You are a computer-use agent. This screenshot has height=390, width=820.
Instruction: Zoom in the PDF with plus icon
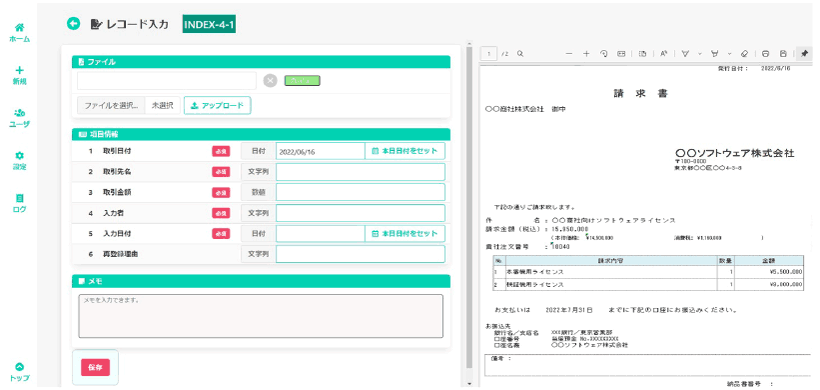[x=586, y=53]
